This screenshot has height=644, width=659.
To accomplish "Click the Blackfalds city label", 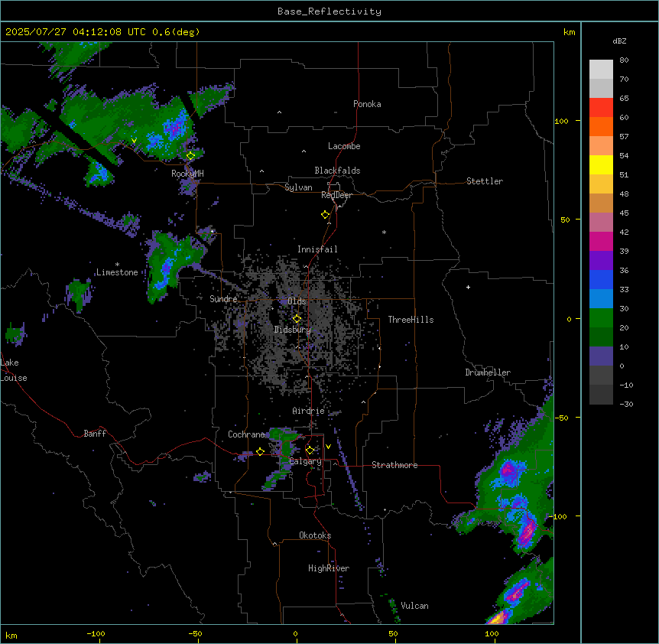I will pyautogui.click(x=337, y=171).
